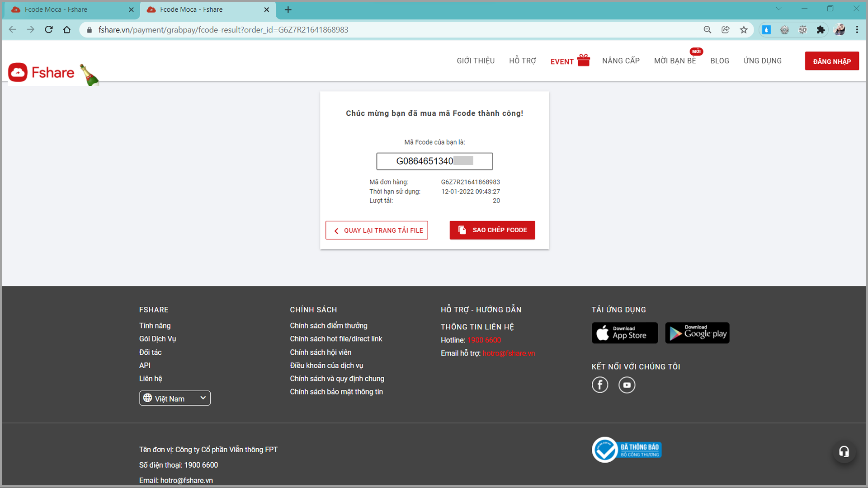Viewport: 868px width, 488px height.
Task: Click the Fcode code field
Action: pyautogui.click(x=434, y=161)
